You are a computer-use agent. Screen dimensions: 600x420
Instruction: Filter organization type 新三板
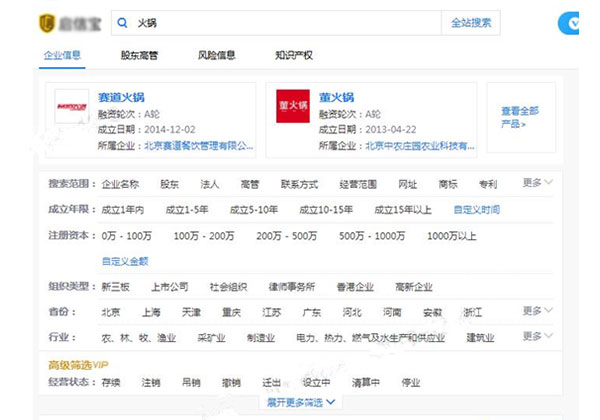tap(116, 287)
